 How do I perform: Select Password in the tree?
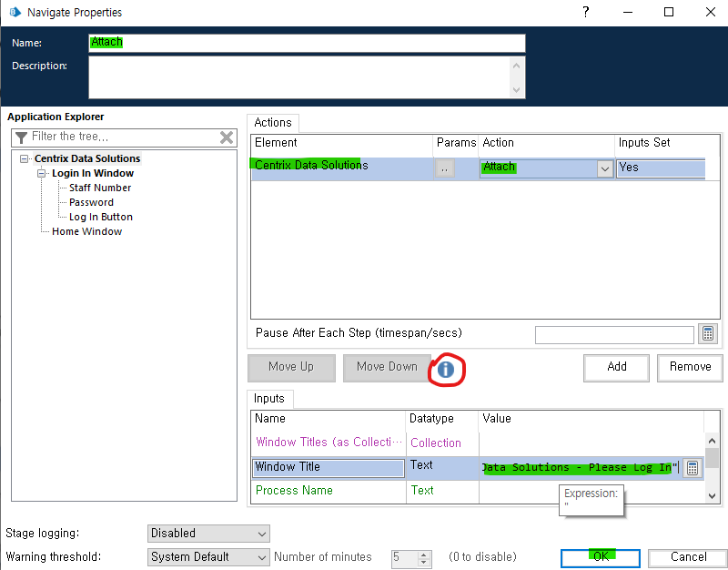tap(92, 202)
